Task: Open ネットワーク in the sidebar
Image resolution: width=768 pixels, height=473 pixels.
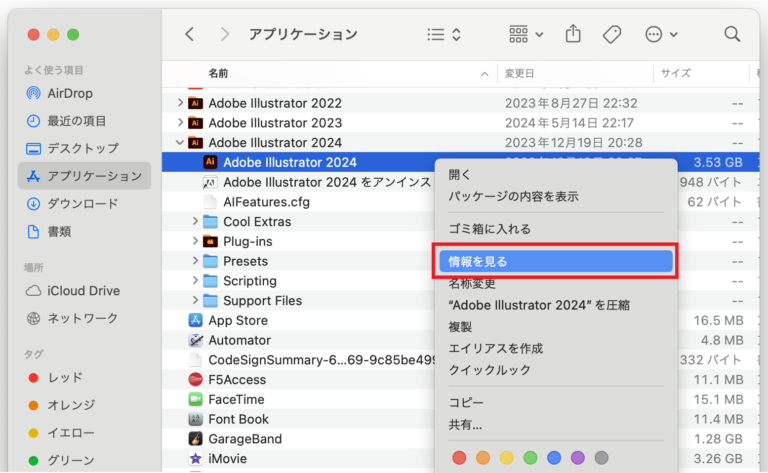Action: [84, 318]
